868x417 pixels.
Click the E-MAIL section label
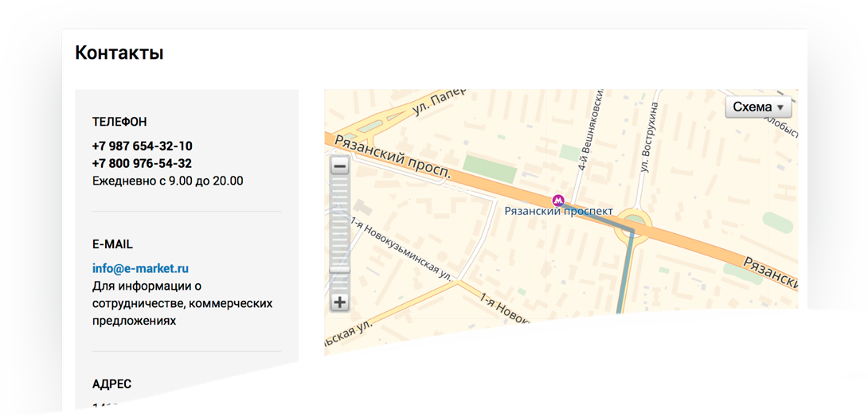point(112,244)
